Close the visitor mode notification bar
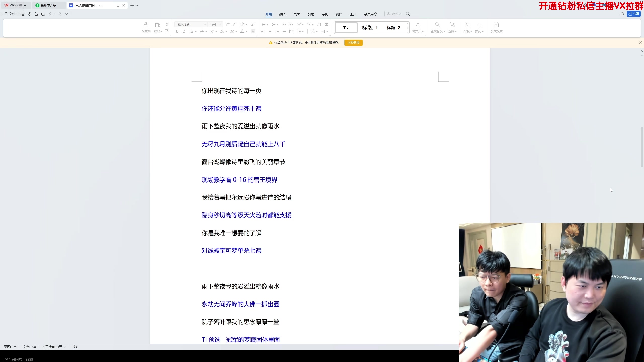 tap(640, 42)
